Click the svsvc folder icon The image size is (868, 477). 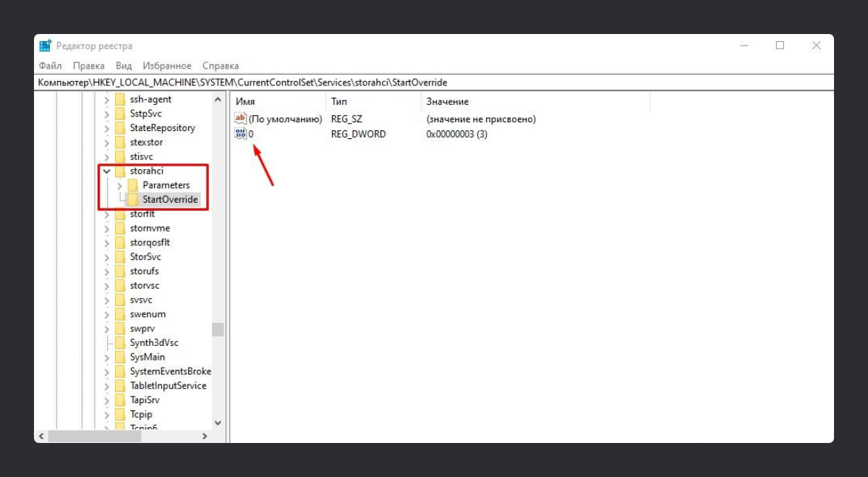coord(120,300)
